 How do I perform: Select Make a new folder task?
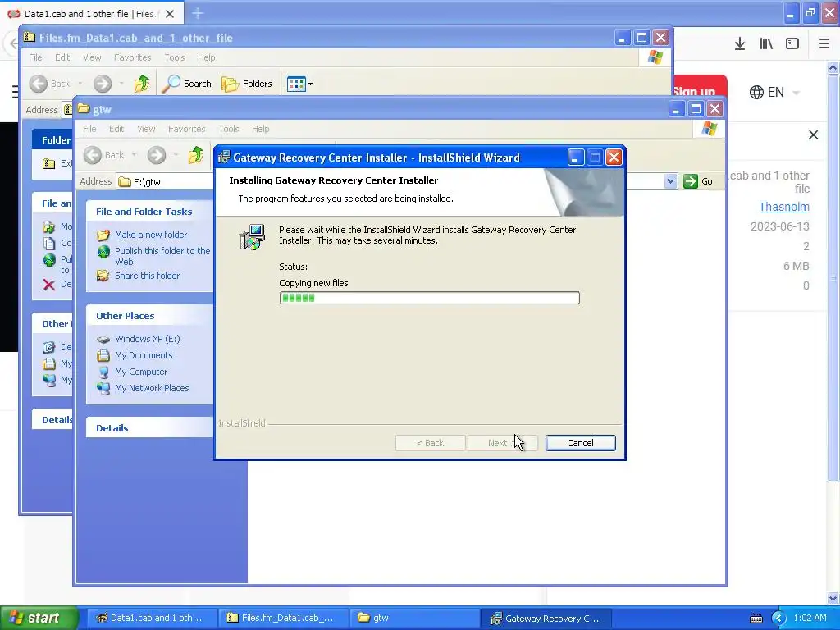151,235
